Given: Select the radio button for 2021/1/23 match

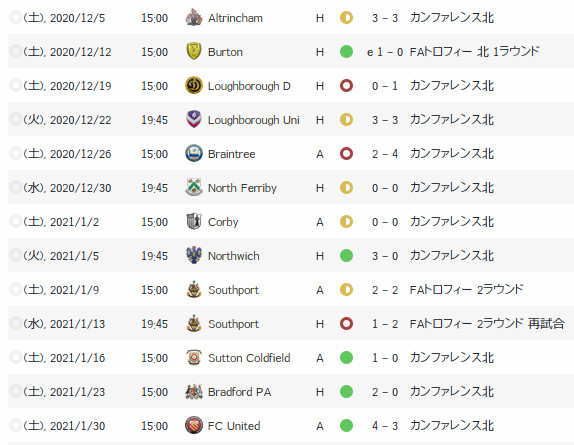Looking at the screenshot, I should point(15,392).
